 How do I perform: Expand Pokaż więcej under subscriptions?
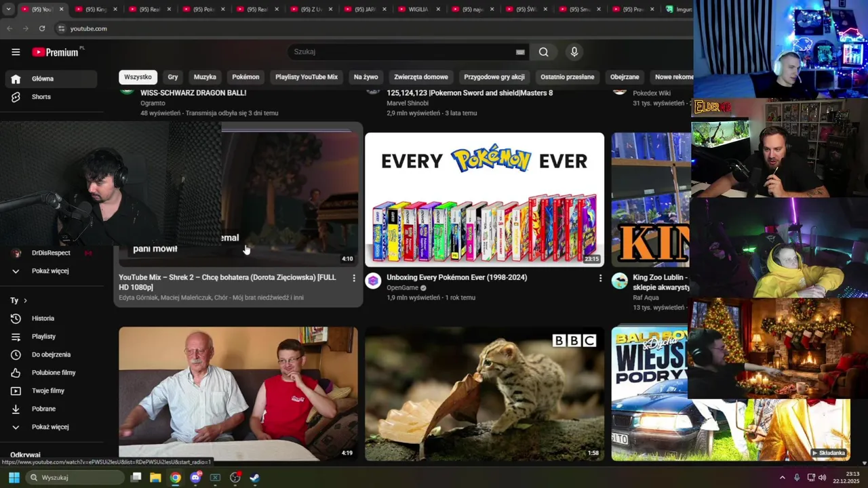(x=52, y=271)
